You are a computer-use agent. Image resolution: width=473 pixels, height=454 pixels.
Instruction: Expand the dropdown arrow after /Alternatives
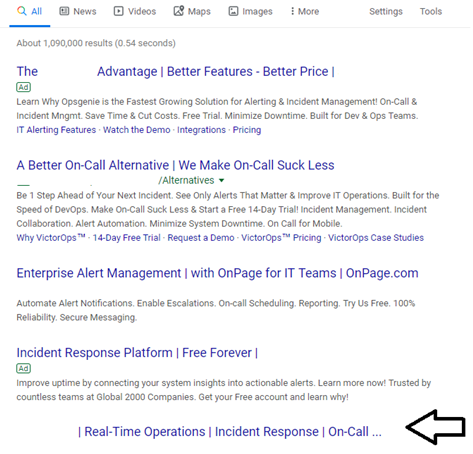221,181
